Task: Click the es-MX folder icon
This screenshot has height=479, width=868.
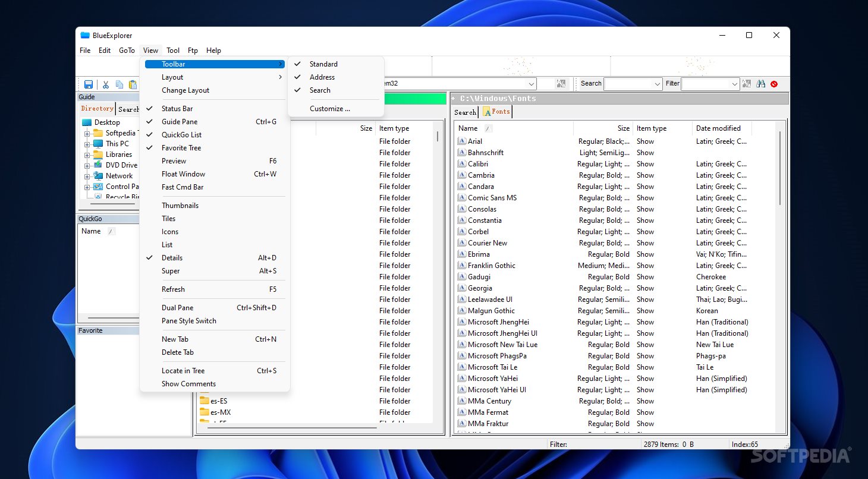Action: point(205,412)
